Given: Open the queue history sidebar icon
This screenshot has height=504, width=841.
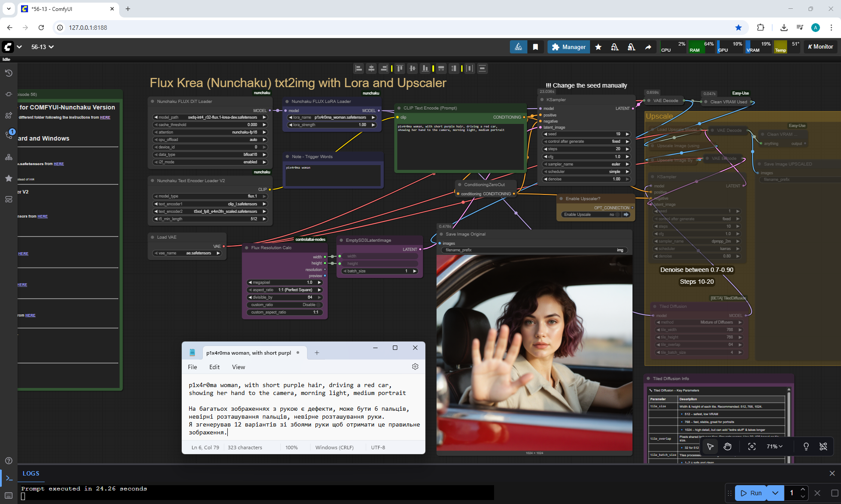Looking at the screenshot, I should 9,73.
